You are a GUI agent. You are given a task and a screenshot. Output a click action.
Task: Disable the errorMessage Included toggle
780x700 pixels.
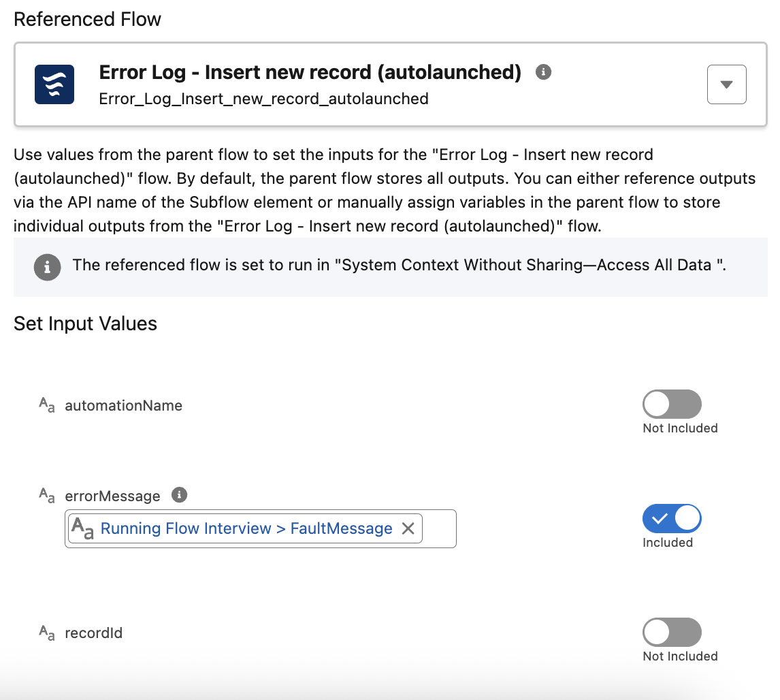pyautogui.click(x=671, y=519)
